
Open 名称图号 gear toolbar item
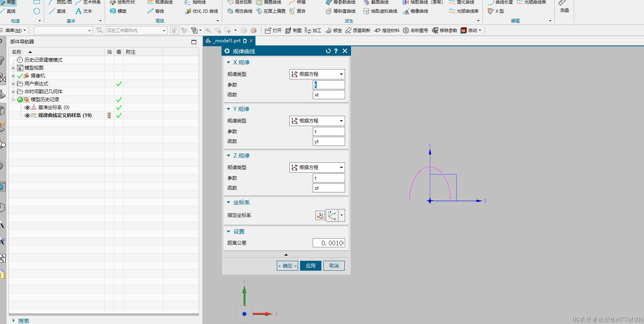(x=415, y=30)
